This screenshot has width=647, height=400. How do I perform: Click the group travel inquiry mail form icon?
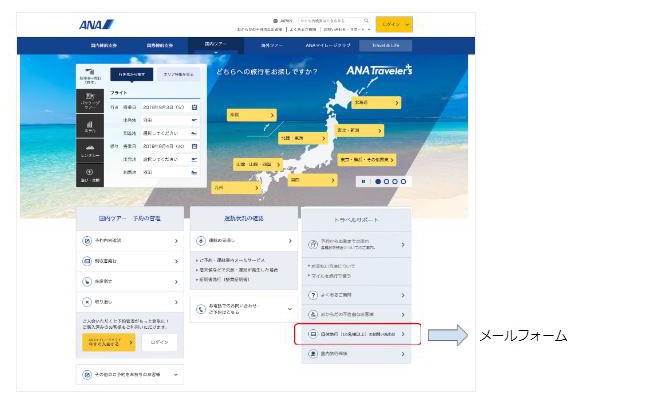click(x=313, y=334)
